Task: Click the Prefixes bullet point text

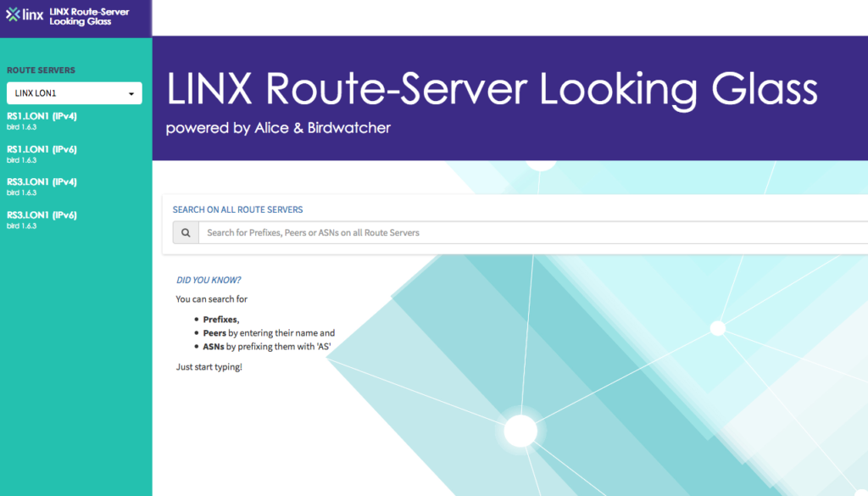Action: click(x=220, y=319)
